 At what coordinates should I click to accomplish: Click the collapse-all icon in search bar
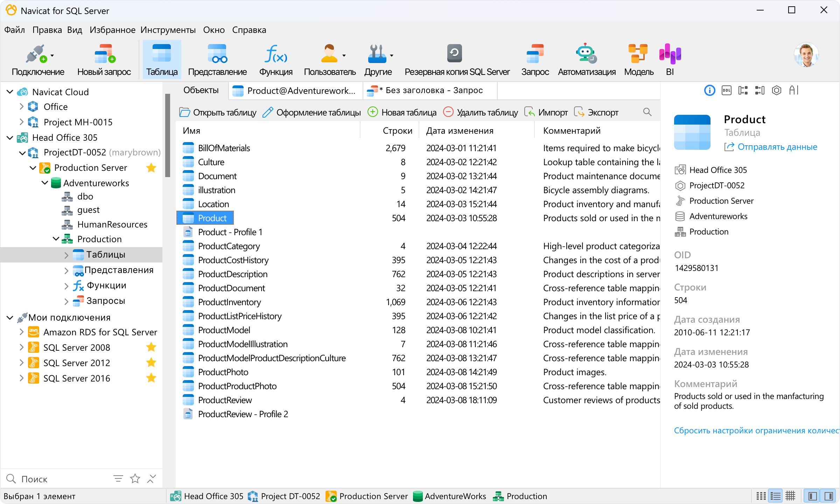(152, 478)
